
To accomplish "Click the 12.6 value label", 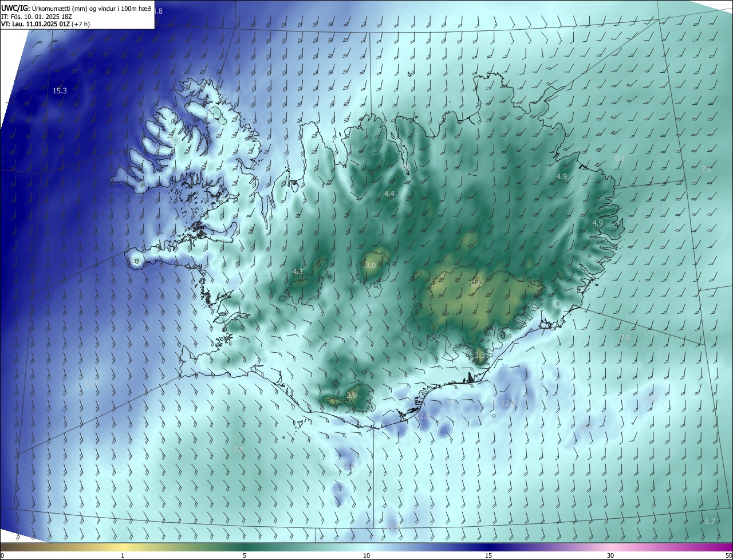I will point(423,416).
